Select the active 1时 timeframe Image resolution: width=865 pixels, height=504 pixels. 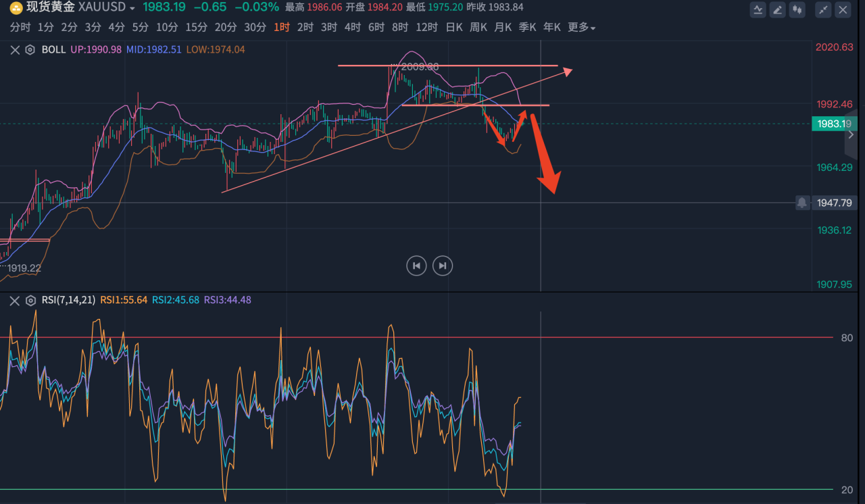coord(282,28)
